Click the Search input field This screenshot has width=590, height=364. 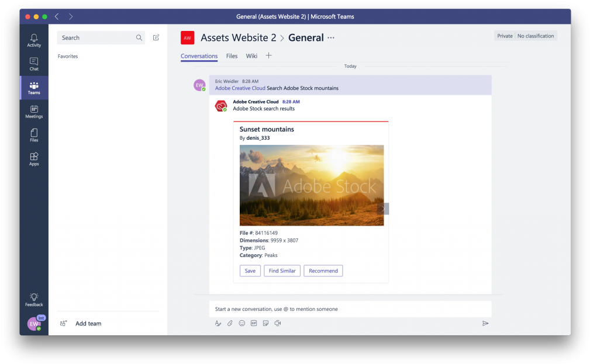[x=96, y=38]
